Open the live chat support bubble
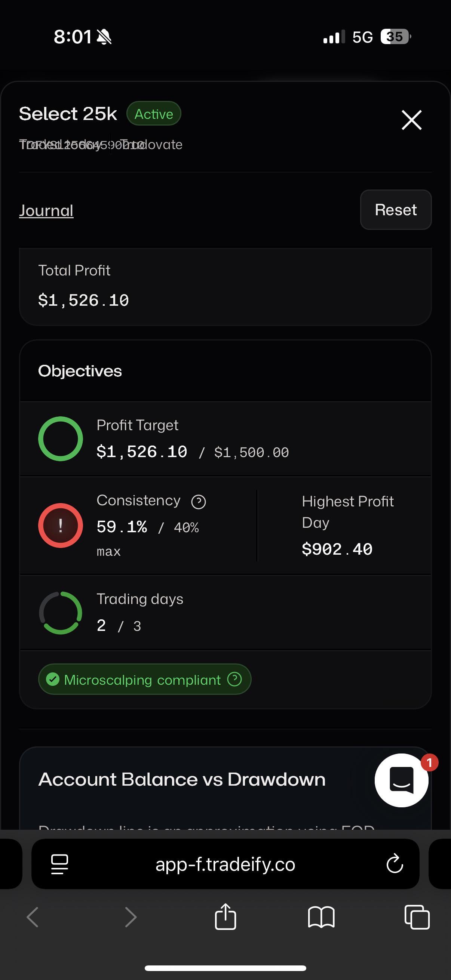 (401, 780)
